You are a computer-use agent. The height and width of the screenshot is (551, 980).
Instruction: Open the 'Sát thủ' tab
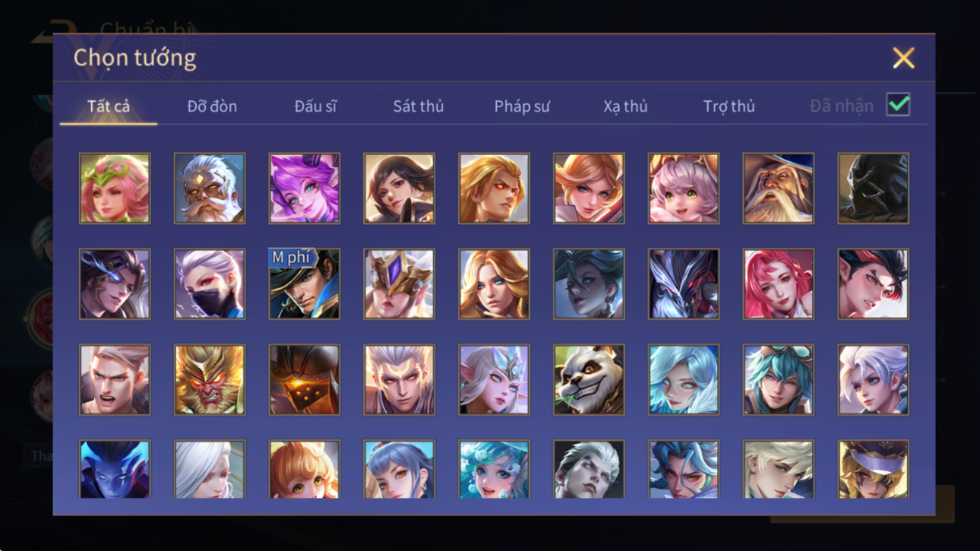point(418,106)
